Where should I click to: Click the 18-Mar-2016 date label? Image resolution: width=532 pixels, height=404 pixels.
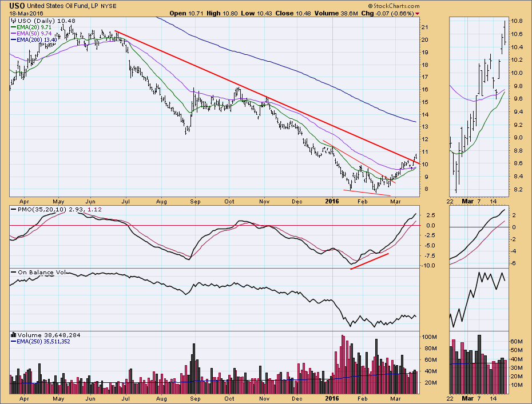pos(26,14)
